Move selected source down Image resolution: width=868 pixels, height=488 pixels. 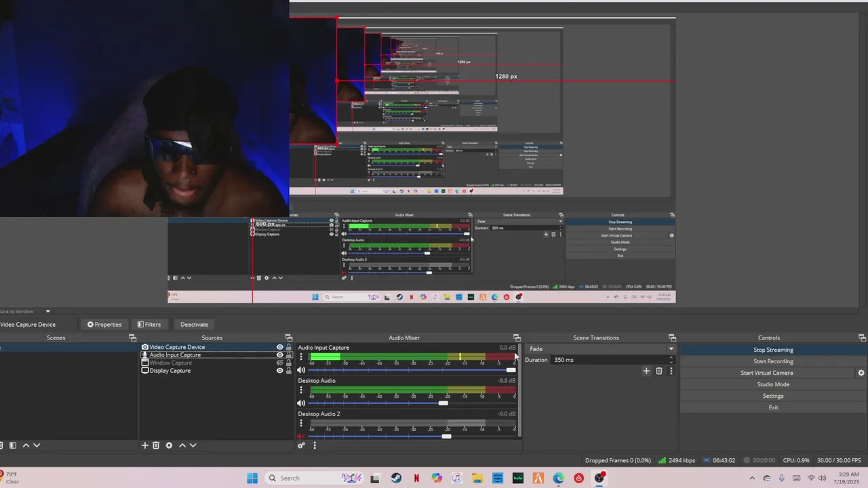pyautogui.click(x=193, y=445)
